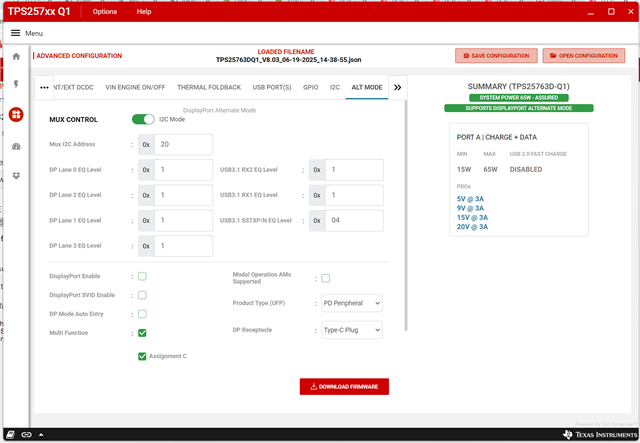The height and width of the screenshot is (443, 640).
Task: Switch to the USB PORT(S) tab
Action: pos(272,87)
